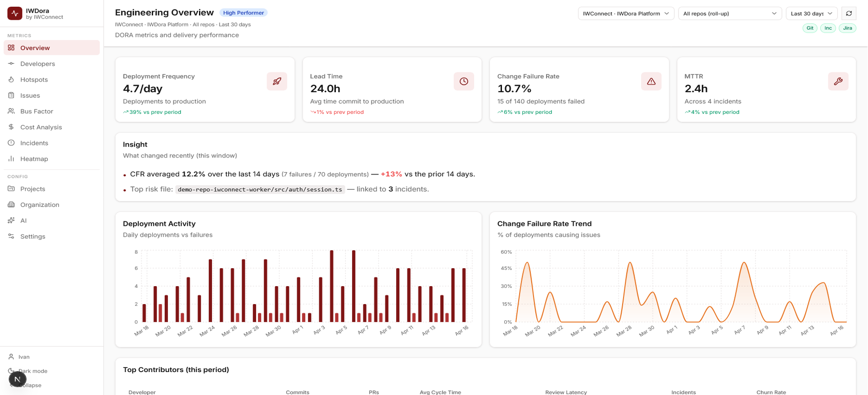The width and height of the screenshot is (868, 395).
Task: Open the Cost Analysis page
Action: pos(52,127)
